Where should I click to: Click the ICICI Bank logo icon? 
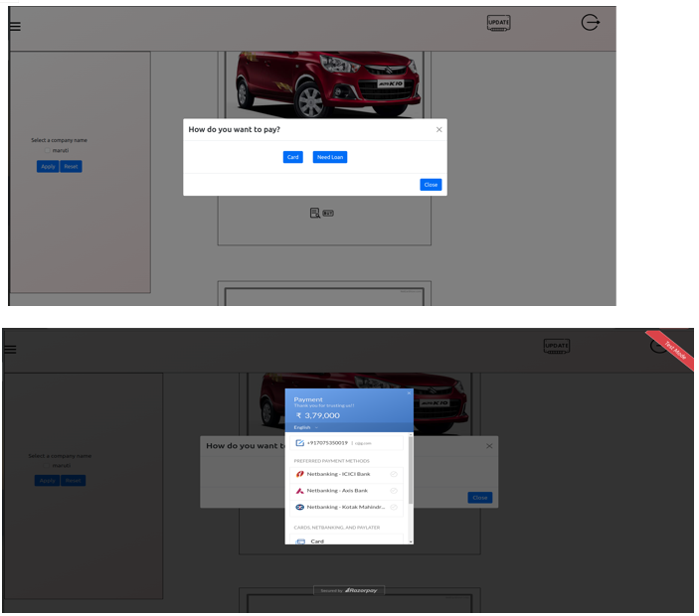(x=300, y=474)
